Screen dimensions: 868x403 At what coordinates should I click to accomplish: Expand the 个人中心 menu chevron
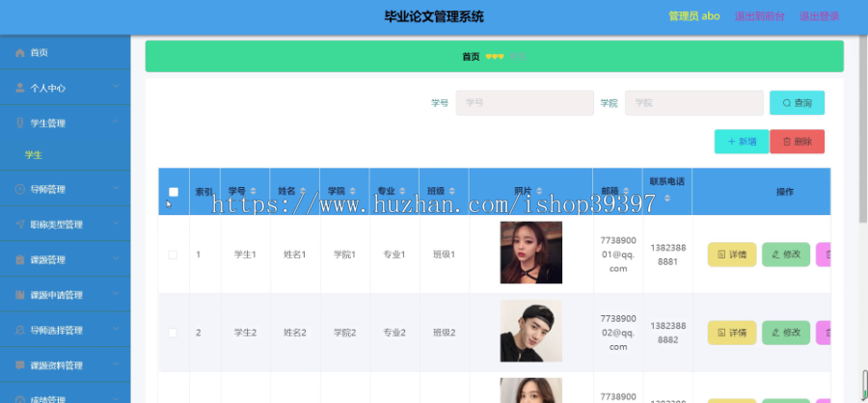coord(116,87)
